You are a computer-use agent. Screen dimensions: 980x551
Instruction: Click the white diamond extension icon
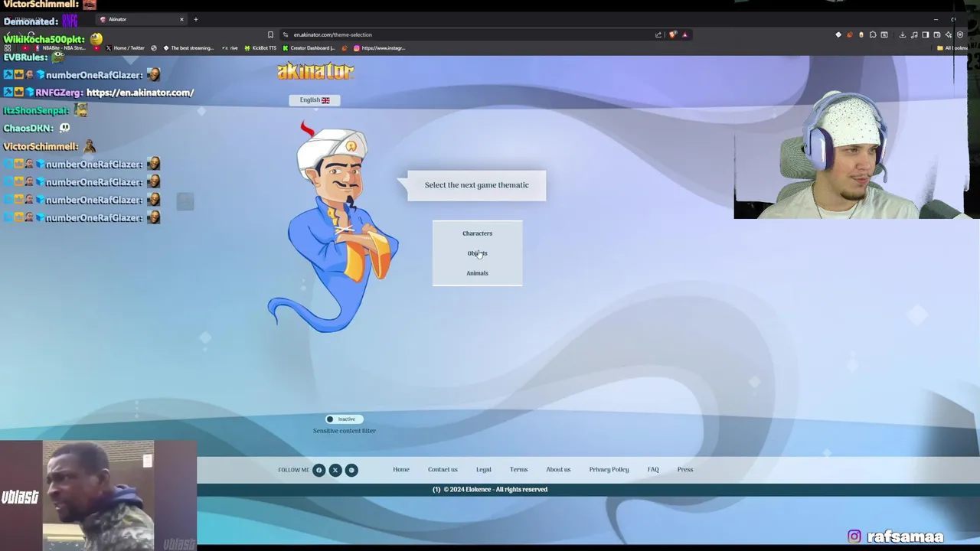pyautogui.click(x=838, y=34)
